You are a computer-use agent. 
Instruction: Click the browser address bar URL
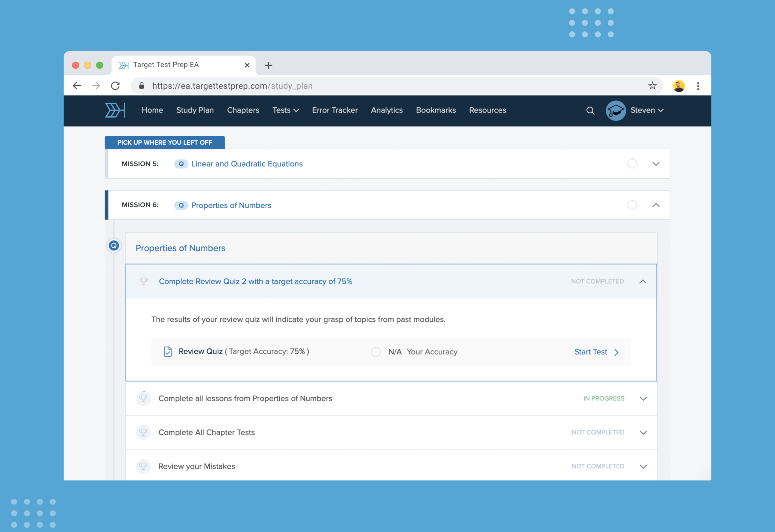pos(232,86)
